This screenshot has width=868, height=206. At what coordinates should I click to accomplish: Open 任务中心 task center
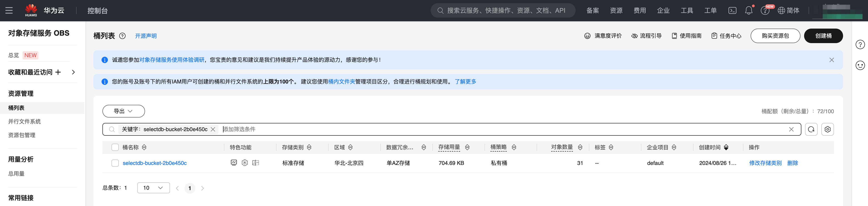coord(726,36)
